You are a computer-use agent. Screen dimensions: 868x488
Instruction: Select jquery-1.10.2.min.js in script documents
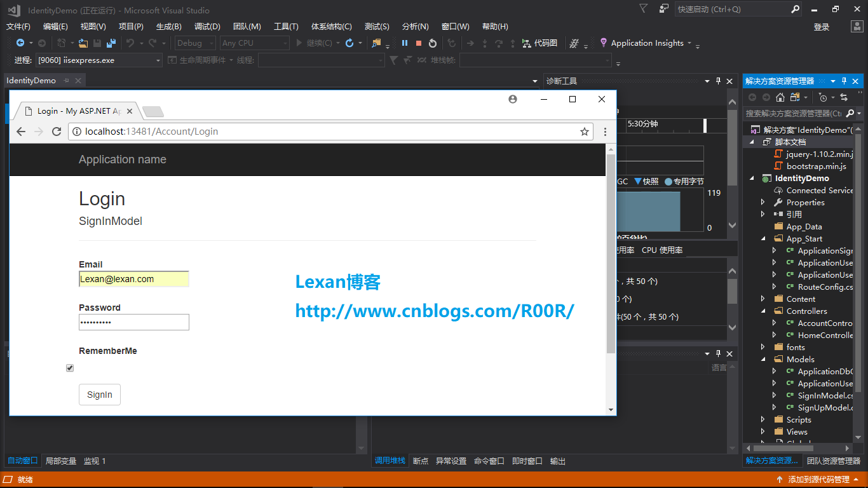click(x=819, y=154)
